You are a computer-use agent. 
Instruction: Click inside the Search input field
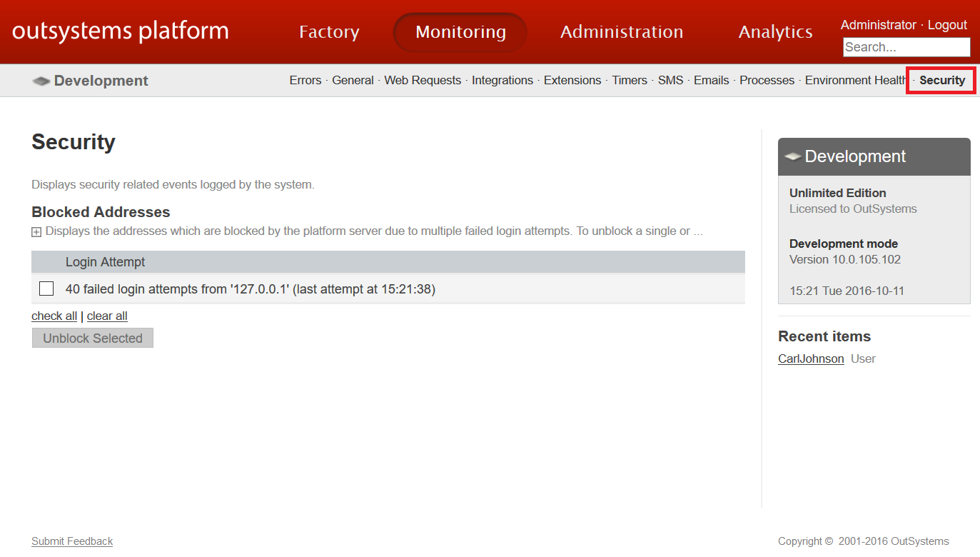(x=905, y=47)
